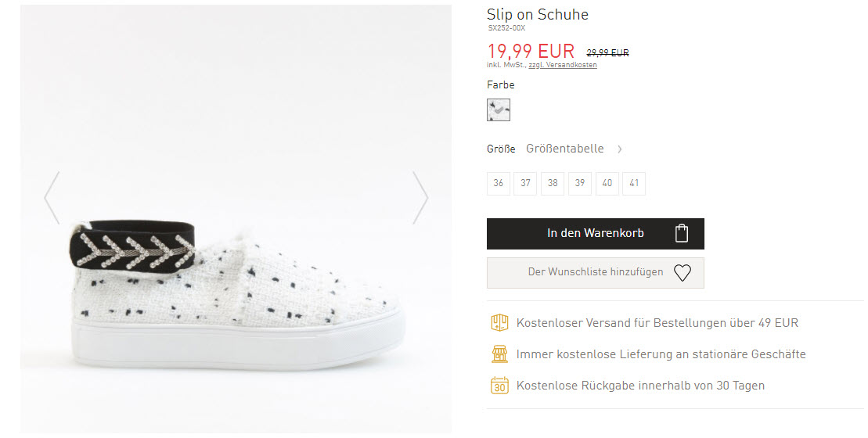Viewport: 868px width, 438px height.
Task: Click Der Wunschliste hinzufügen button
Action: click(x=596, y=273)
